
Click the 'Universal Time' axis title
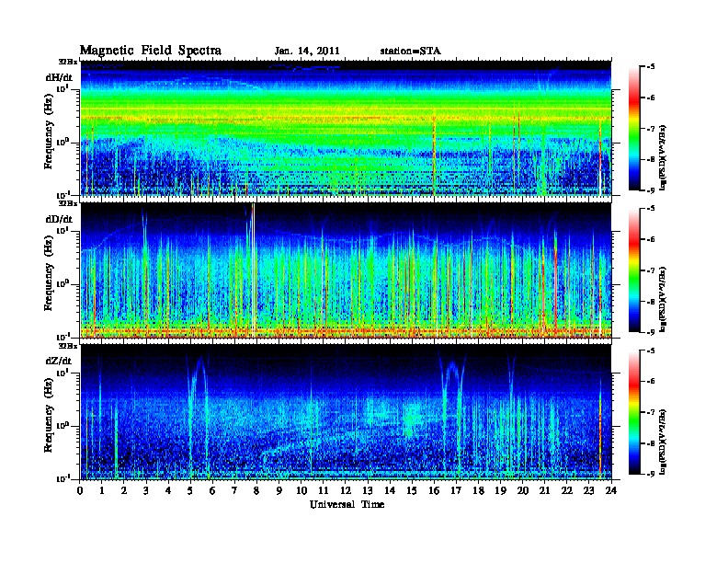point(347,504)
